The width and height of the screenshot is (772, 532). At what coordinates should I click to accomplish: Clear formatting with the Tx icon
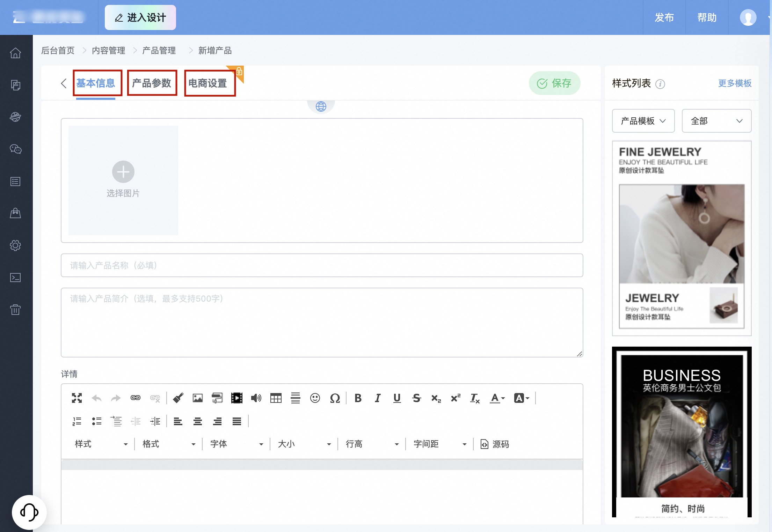click(475, 398)
